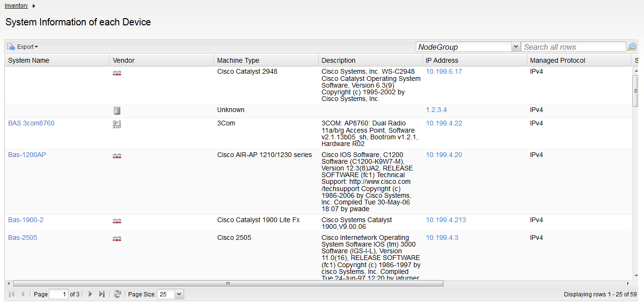Viewport: 644px width, 305px height.
Task: Select the Cisco AIR-AP 1210/1230 series cell
Action: click(265, 155)
